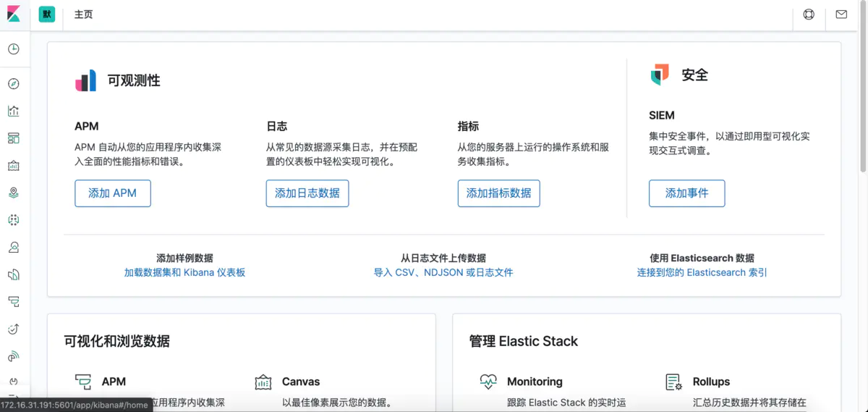Open the Monitoring card title link

535,382
